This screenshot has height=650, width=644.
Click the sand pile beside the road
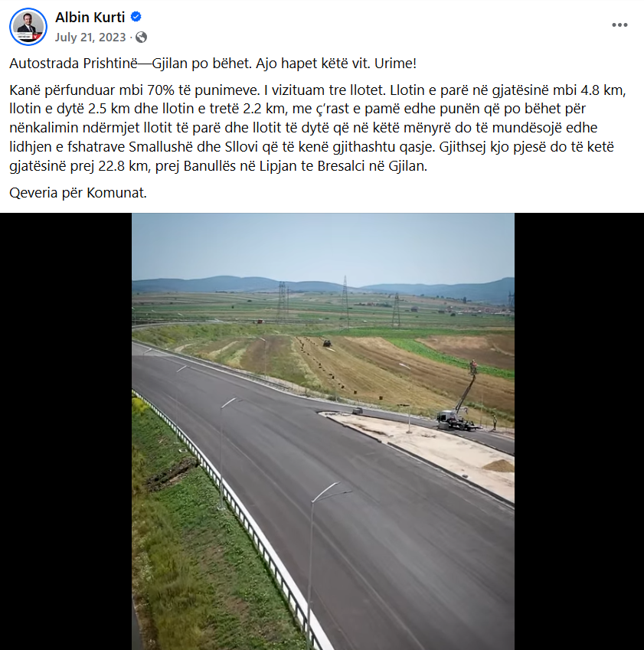tap(499, 466)
